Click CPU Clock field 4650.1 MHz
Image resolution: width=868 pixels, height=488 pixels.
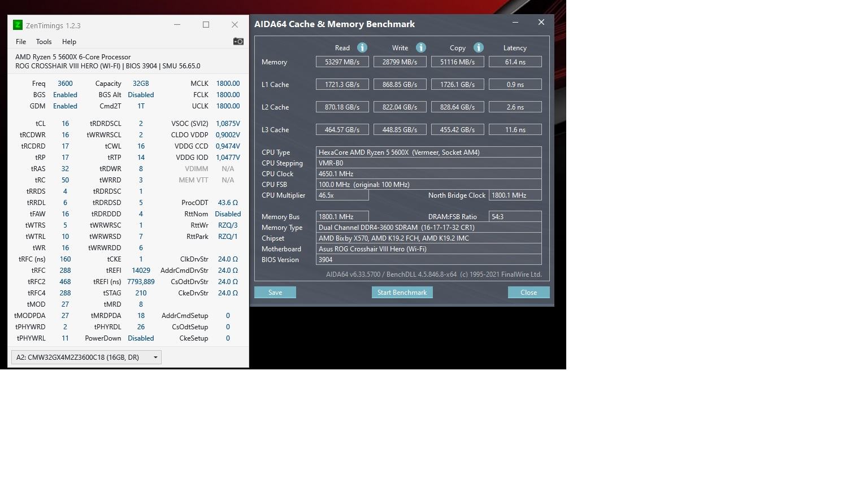(429, 173)
